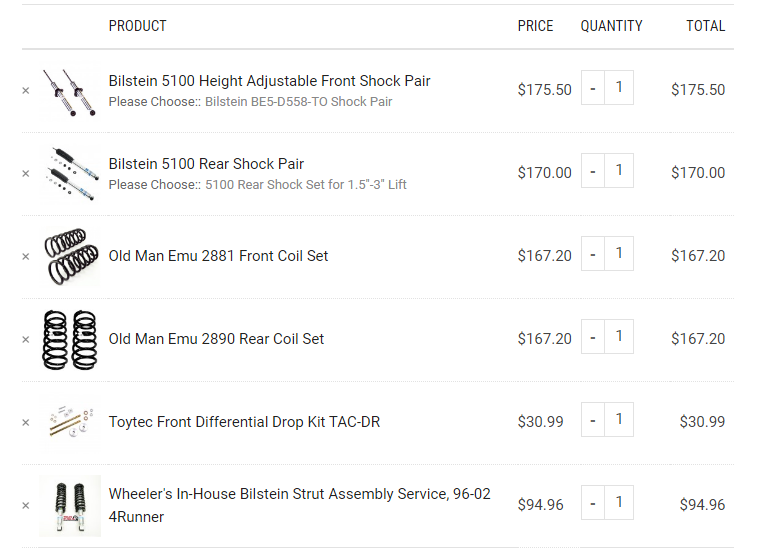The image size is (759, 560).
Task: Decrease quantity of 2881 Front Coil Set
Action: [592, 254]
